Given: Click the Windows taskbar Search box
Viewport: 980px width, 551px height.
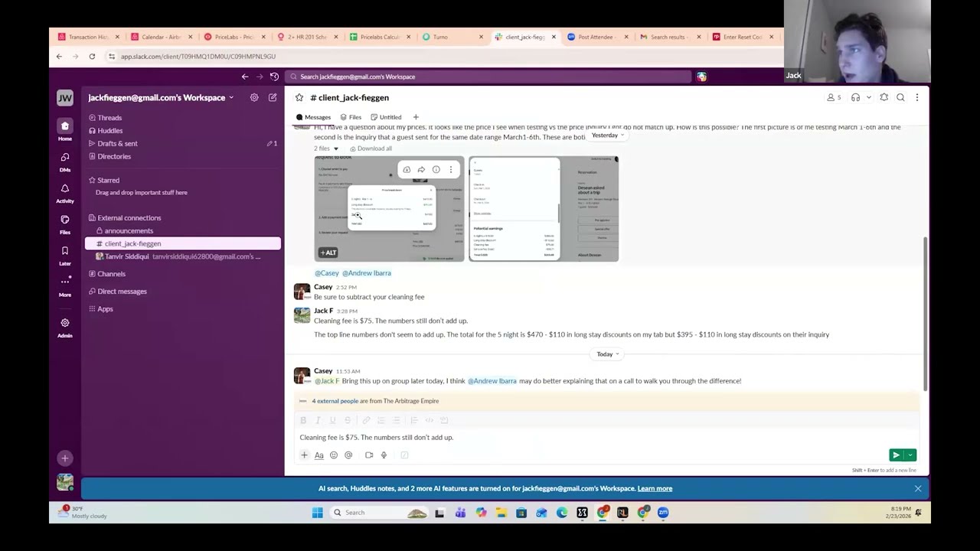Looking at the screenshot, I should [379, 513].
